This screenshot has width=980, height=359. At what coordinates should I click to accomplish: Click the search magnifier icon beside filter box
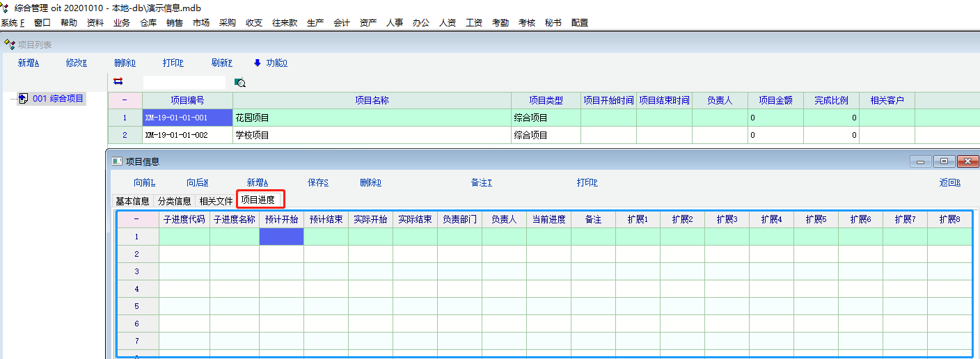239,82
